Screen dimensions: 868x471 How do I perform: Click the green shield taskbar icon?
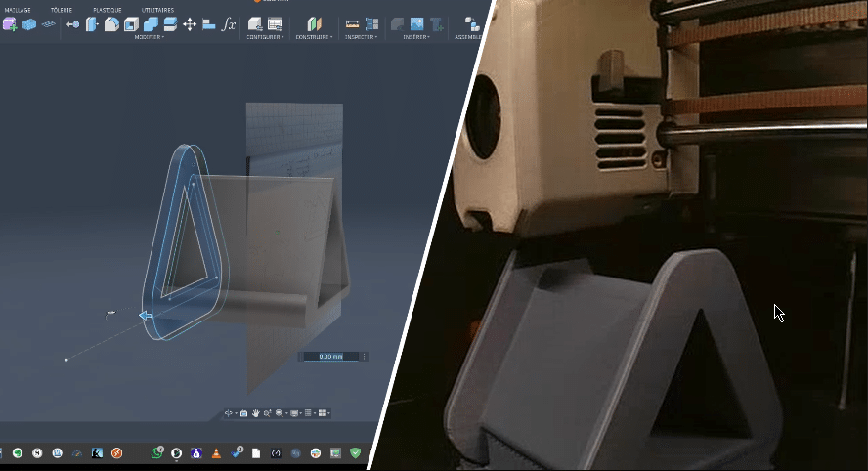coord(356,453)
